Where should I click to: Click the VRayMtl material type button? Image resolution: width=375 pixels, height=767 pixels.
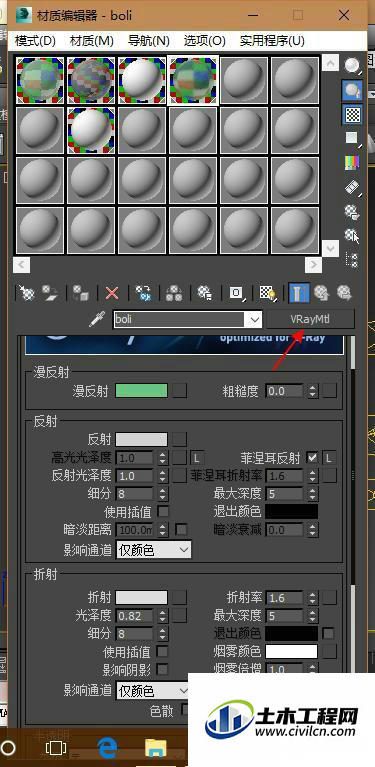(x=310, y=319)
